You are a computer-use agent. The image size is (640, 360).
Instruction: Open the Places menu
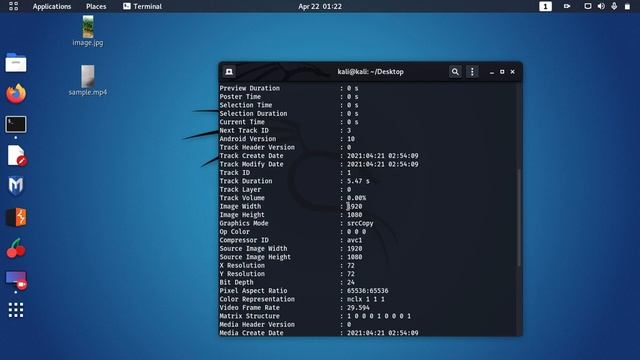pos(96,7)
